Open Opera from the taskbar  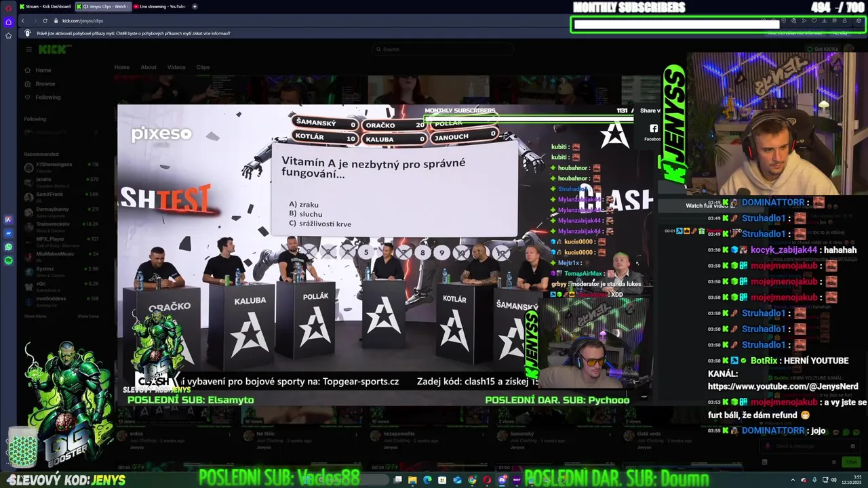487,480
